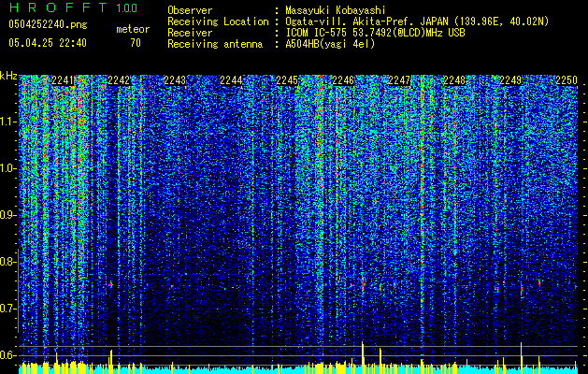Click the 2250 time marker
This screenshot has width=588, height=374.
[x=566, y=80]
